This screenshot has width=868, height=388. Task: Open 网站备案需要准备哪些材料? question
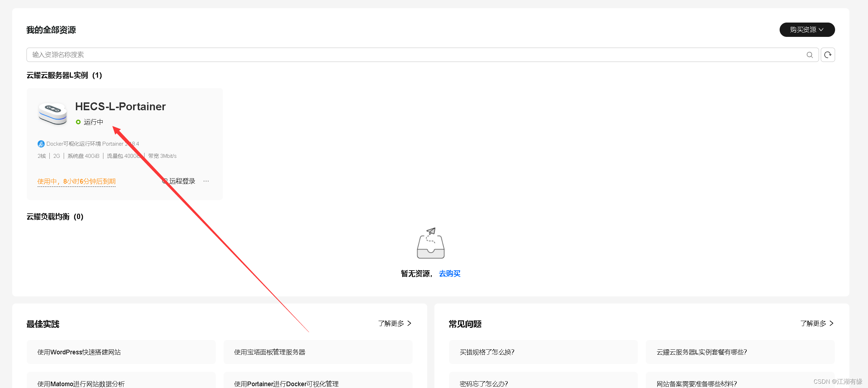click(740, 380)
